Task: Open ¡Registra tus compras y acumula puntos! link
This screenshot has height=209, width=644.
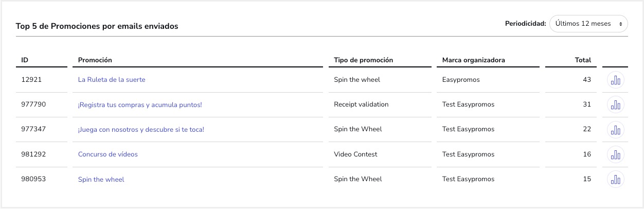Action: tap(140, 104)
